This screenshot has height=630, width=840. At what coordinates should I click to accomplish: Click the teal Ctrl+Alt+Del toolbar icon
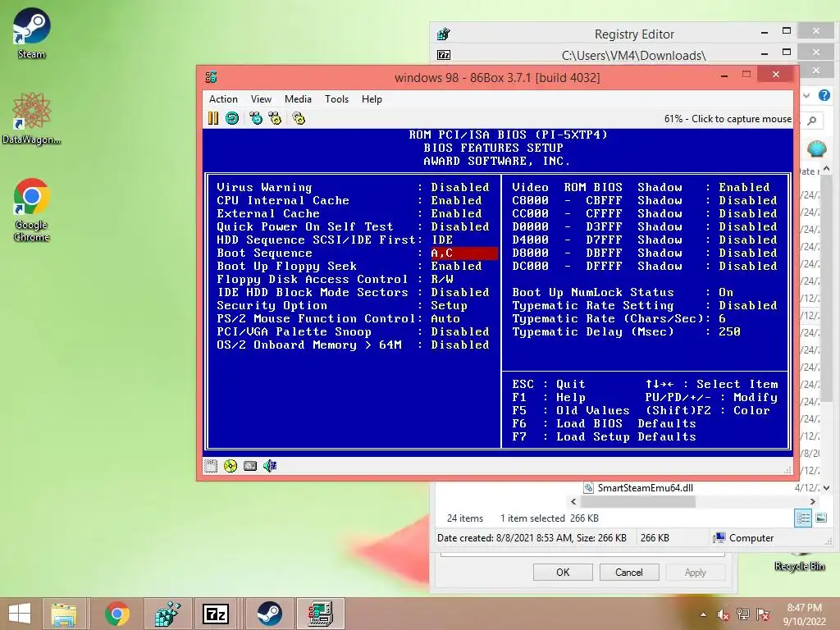pos(256,118)
